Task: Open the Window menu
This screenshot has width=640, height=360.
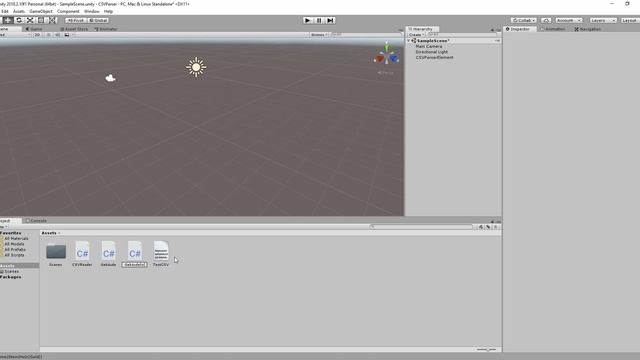Action: pos(91,11)
